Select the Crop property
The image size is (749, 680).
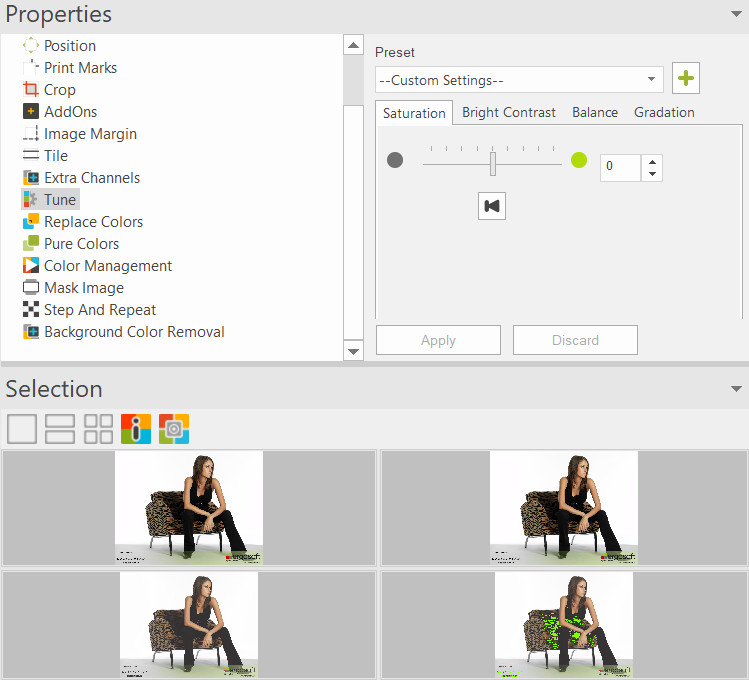pyautogui.click(x=60, y=89)
